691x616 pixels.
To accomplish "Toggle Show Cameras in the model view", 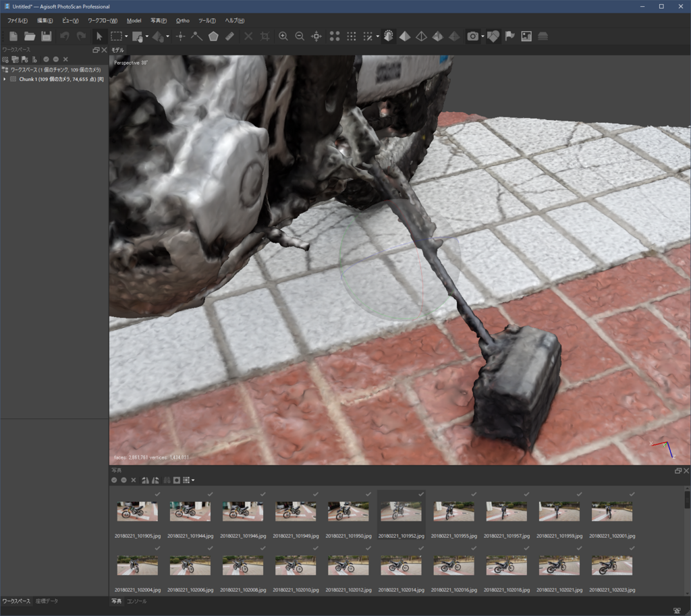I will pos(472,36).
